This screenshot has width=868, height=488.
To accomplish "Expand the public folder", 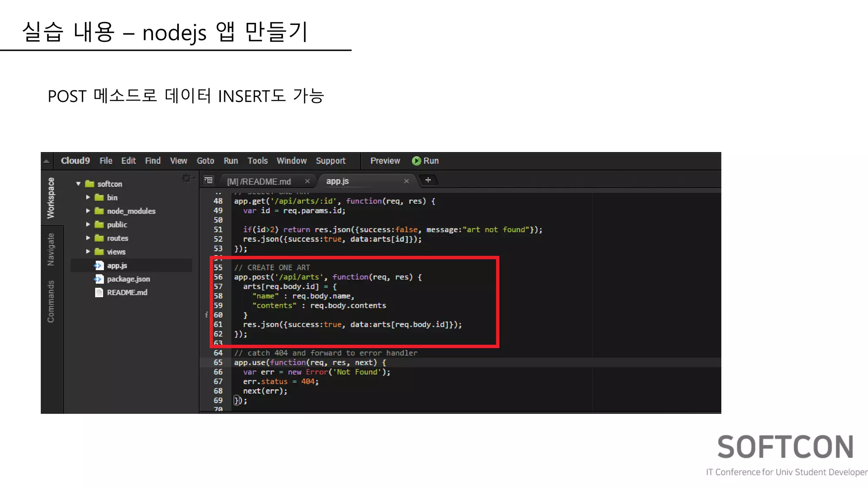I will 88,225.
